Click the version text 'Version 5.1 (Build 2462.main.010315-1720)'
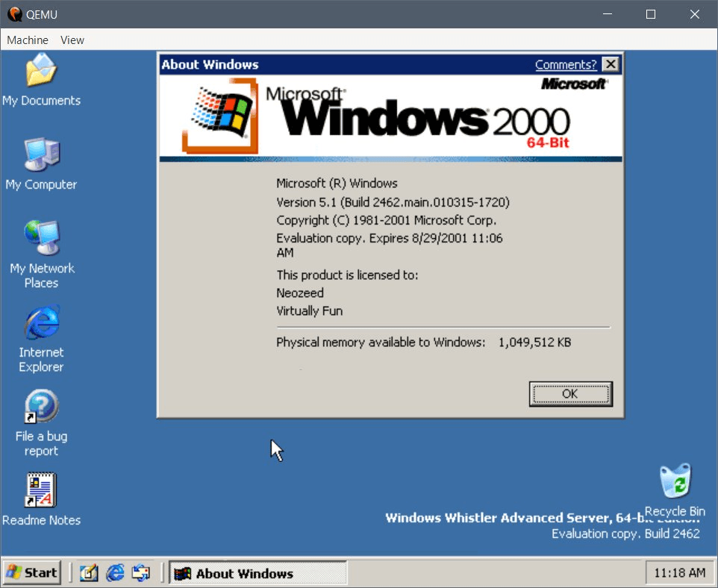The height and width of the screenshot is (588, 718). pyautogui.click(x=393, y=202)
